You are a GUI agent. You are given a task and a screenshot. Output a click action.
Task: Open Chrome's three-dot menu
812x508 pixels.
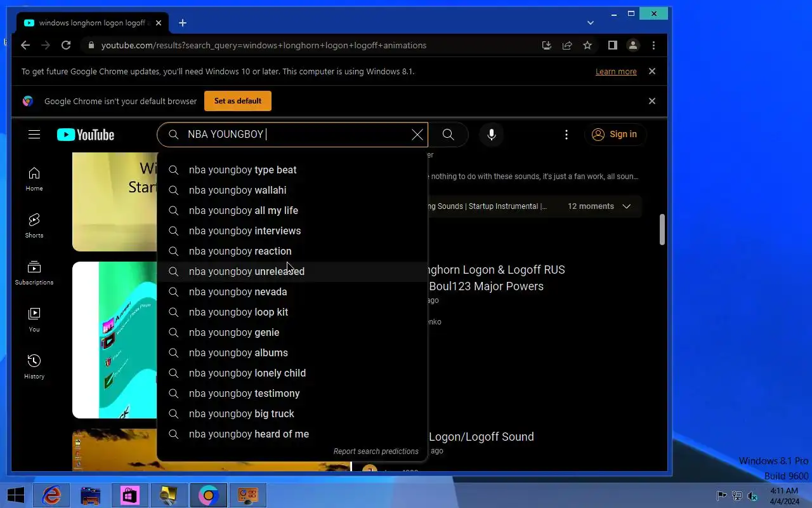pyautogui.click(x=653, y=45)
